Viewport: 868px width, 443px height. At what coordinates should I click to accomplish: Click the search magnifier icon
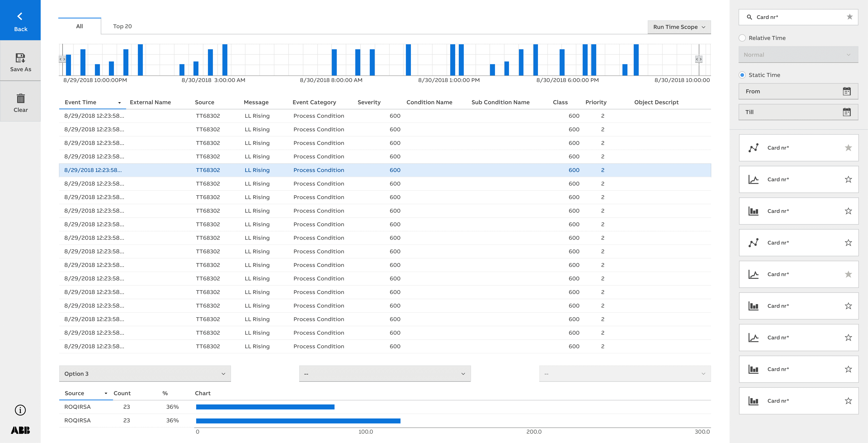(x=749, y=17)
